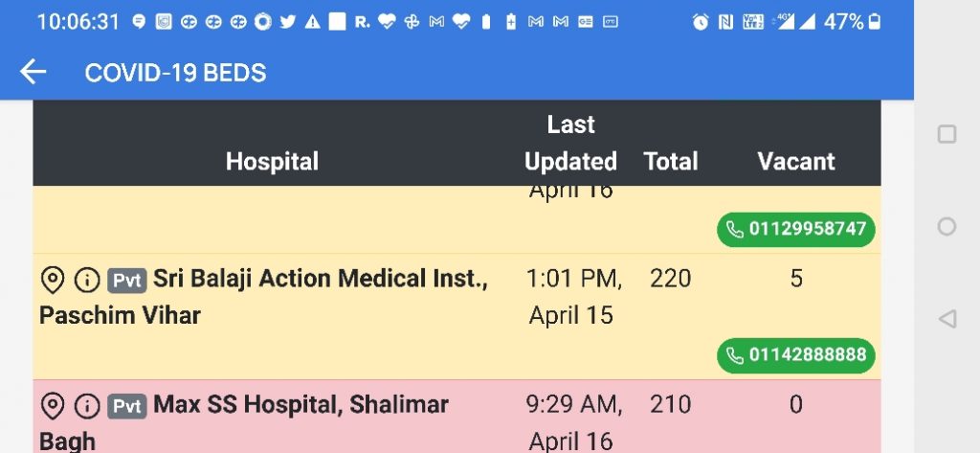Call hospital number 01129958747
The width and height of the screenshot is (980, 453).
point(796,229)
